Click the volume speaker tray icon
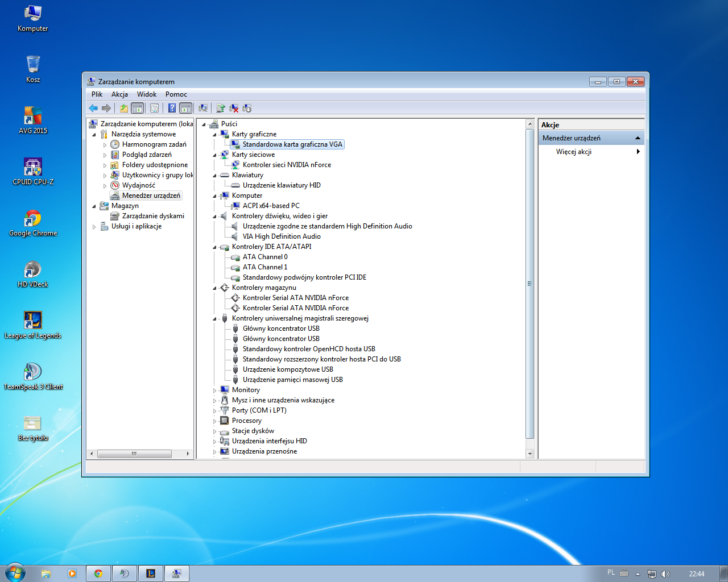This screenshot has height=582, width=728. click(x=665, y=574)
